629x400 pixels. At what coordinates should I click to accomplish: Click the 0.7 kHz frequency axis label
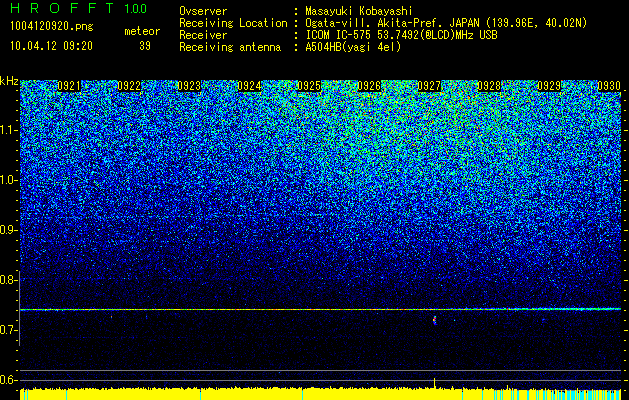[8, 330]
